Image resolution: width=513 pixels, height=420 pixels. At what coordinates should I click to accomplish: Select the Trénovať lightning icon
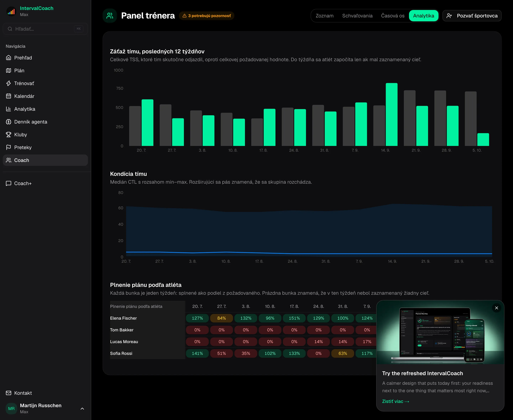point(9,83)
